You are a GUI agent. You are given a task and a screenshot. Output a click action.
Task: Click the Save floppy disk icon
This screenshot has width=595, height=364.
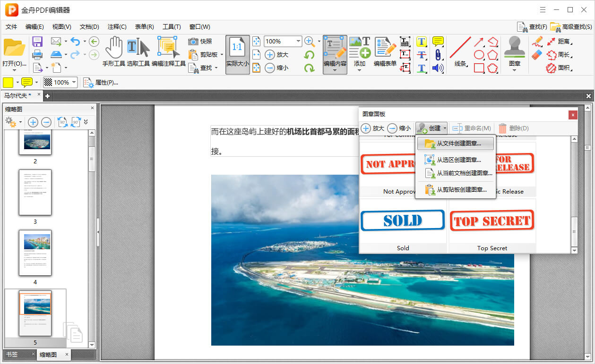coord(37,42)
